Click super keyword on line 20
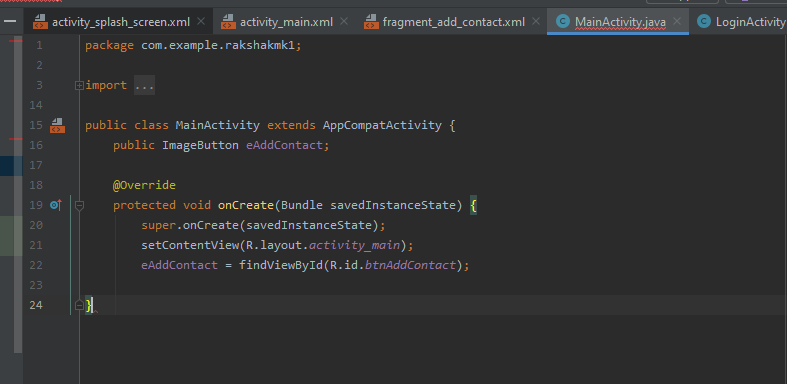The width and height of the screenshot is (787, 384). pos(158,225)
